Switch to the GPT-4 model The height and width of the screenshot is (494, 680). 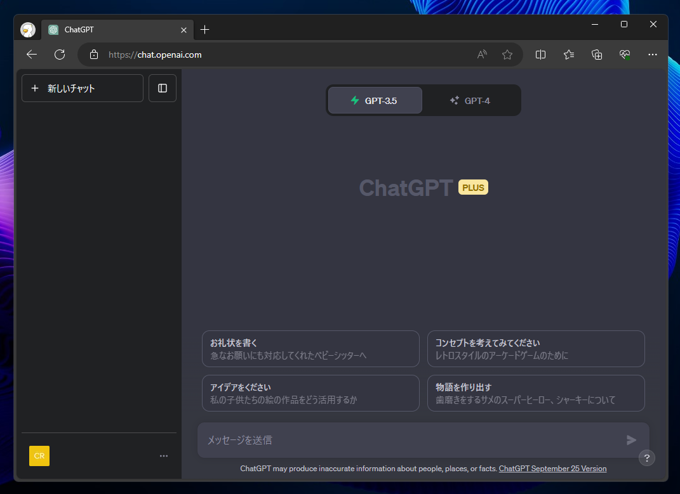tap(471, 101)
